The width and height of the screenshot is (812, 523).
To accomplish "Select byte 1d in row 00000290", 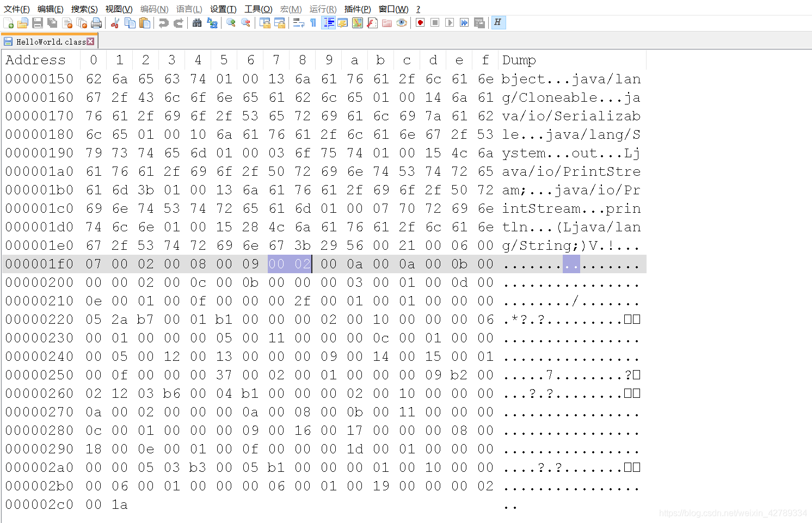I will point(355,449).
